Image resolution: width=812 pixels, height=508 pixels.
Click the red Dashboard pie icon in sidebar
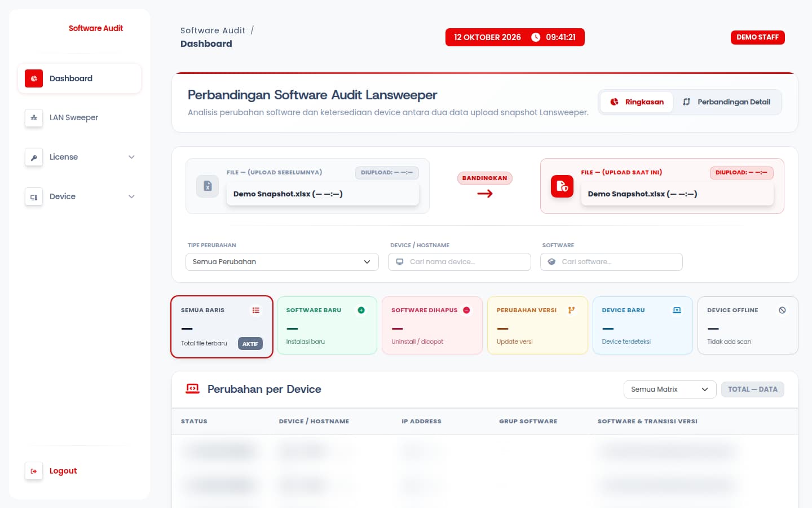coord(34,78)
